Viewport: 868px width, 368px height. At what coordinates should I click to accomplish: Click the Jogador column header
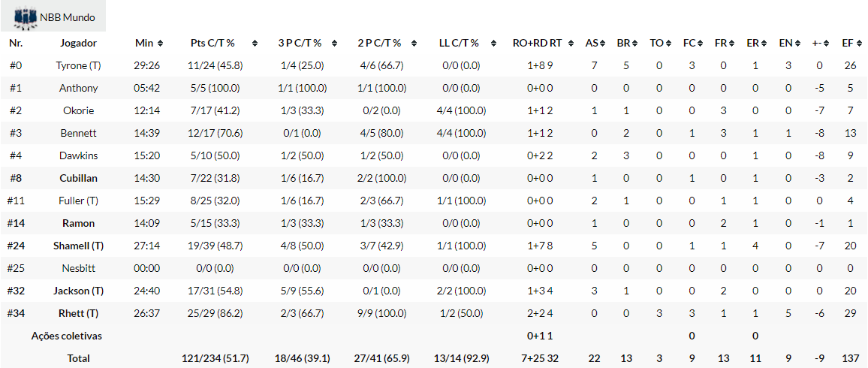click(x=78, y=44)
